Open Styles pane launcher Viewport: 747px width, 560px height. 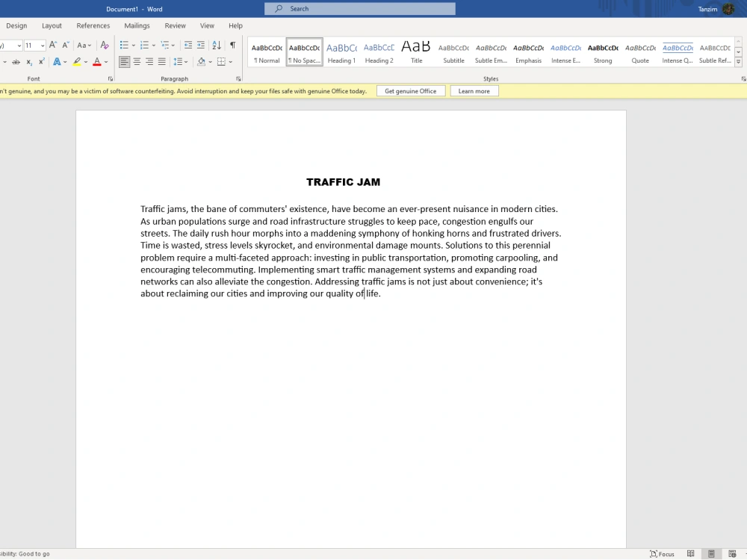(744, 79)
